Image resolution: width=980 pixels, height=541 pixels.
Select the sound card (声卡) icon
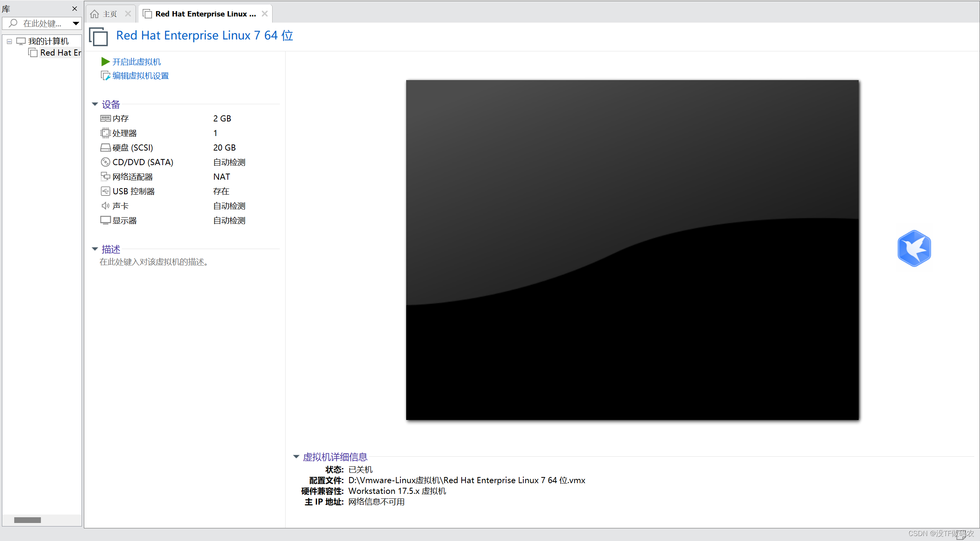coord(105,206)
